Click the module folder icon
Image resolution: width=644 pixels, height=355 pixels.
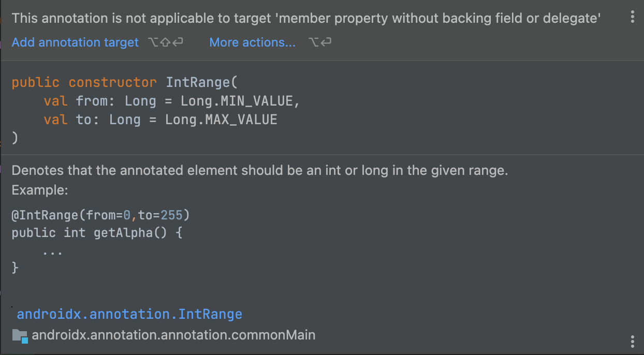point(20,335)
